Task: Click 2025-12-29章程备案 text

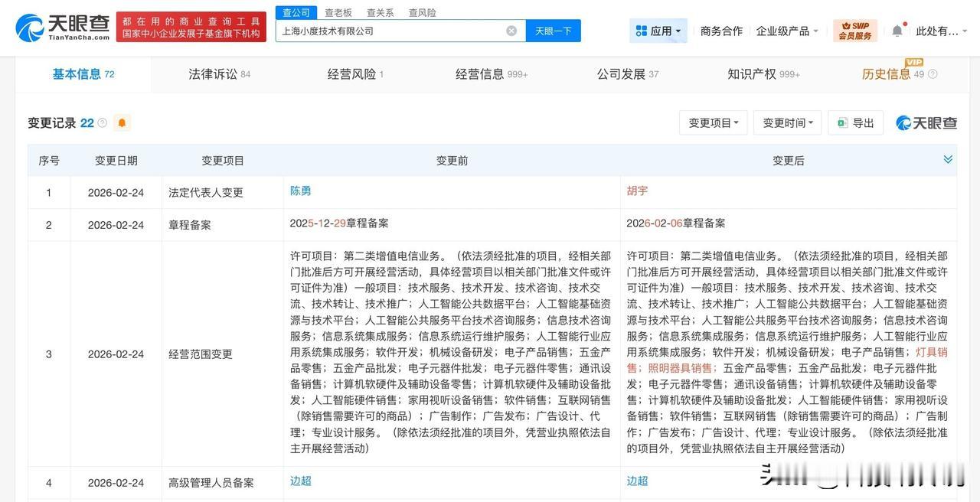Action: pyautogui.click(x=339, y=223)
